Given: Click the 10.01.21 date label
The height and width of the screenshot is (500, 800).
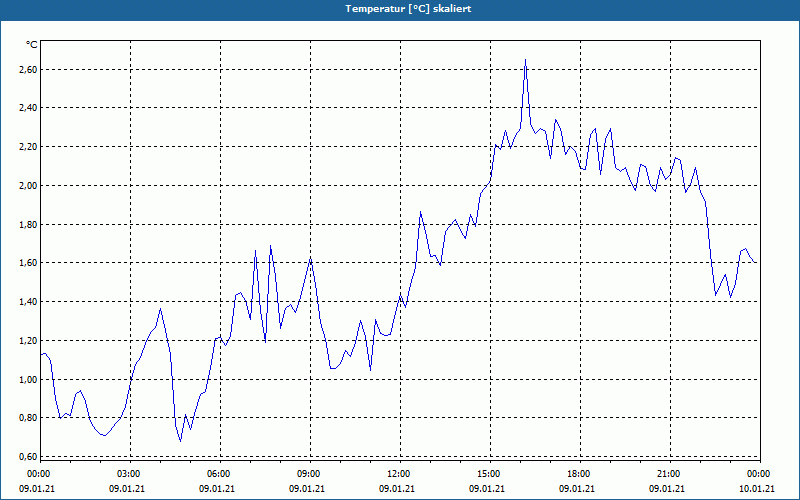Looking at the screenshot, I should (x=757, y=488).
